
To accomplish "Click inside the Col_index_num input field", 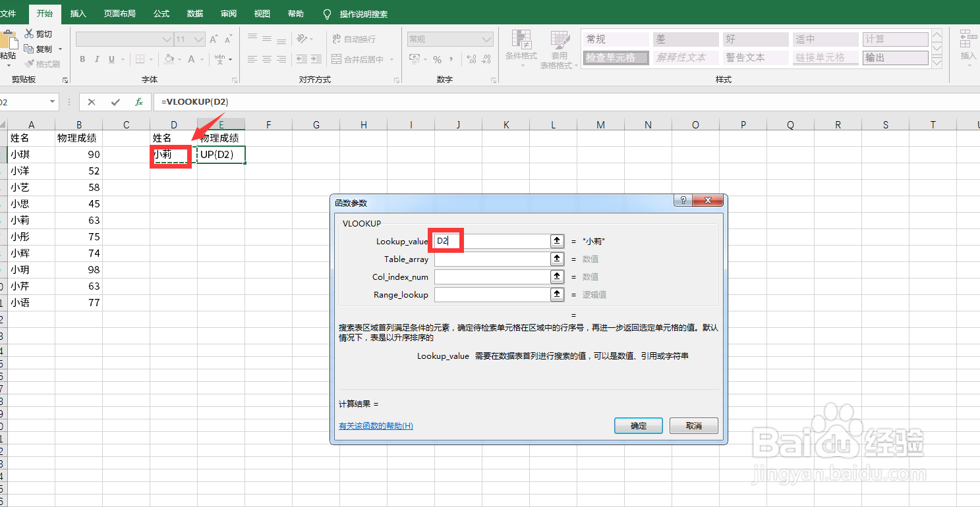I will point(491,277).
